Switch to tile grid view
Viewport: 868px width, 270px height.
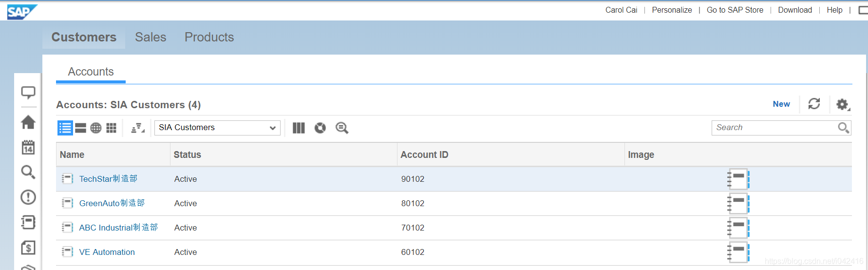coord(111,128)
